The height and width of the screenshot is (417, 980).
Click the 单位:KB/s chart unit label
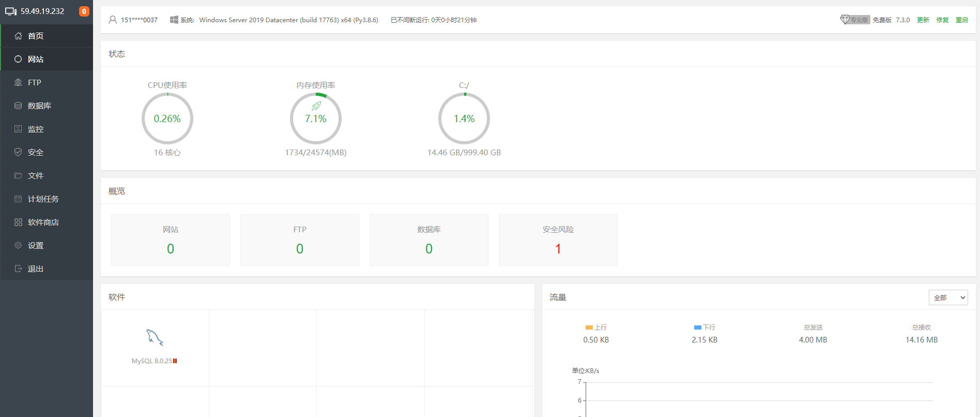pos(586,371)
